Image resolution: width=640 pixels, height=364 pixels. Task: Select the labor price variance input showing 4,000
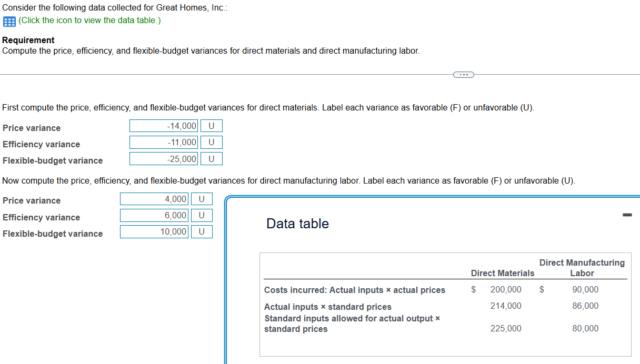click(x=154, y=198)
